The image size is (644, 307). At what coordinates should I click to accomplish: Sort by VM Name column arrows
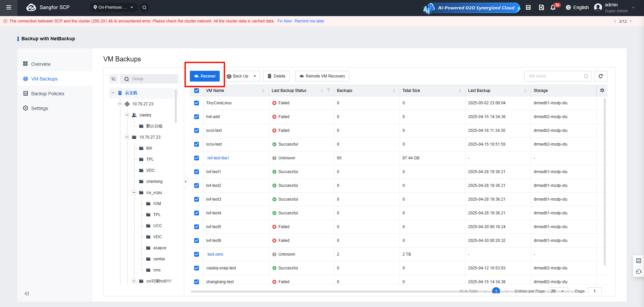(263, 91)
